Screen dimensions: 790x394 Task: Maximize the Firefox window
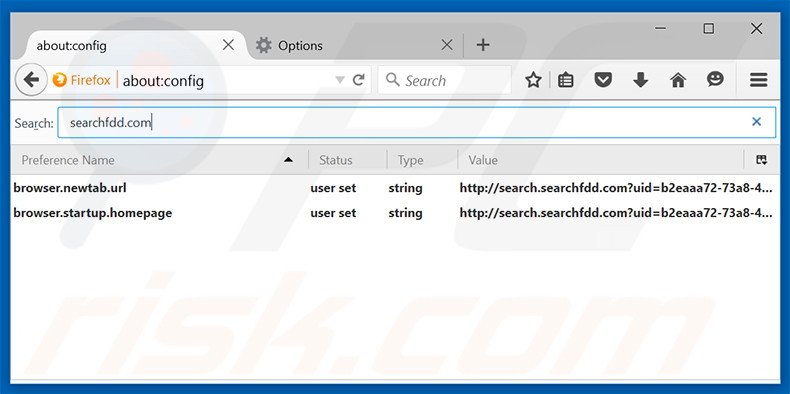point(708,29)
